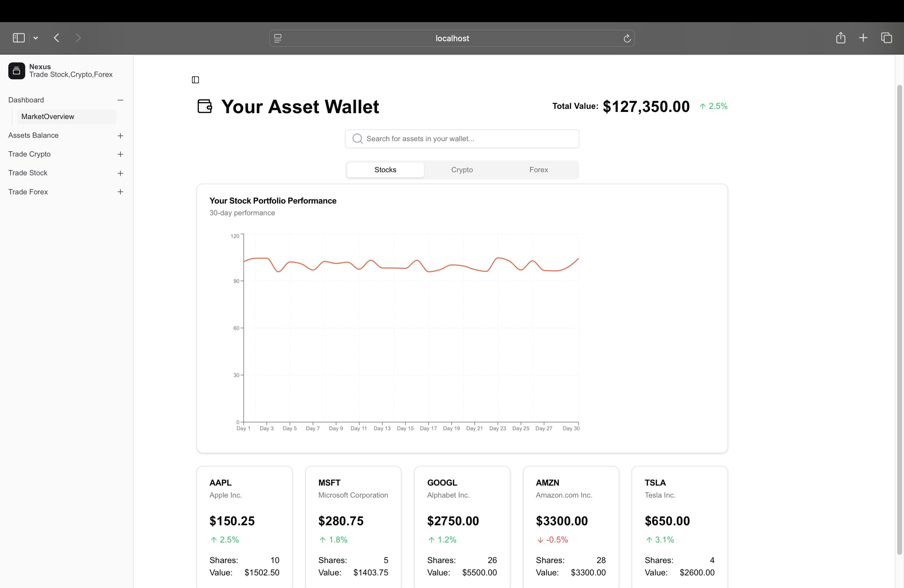Click the page reader icon in address bar
Screen dimensions: 904x588
tap(278, 38)
